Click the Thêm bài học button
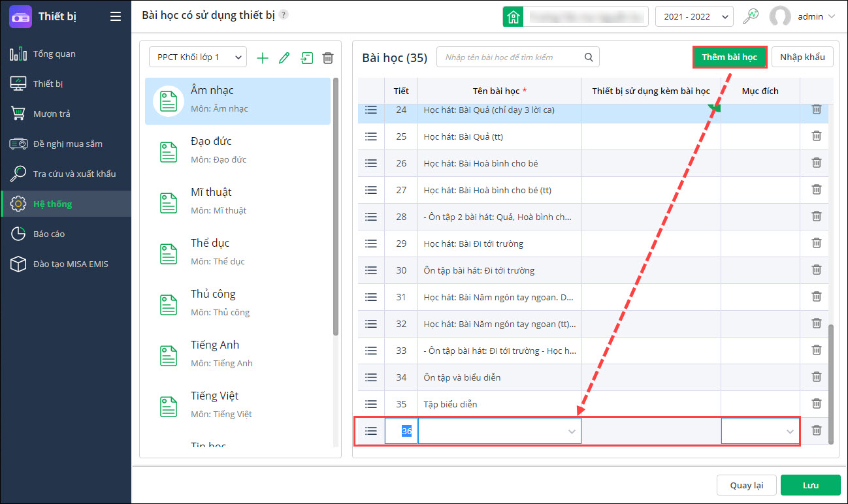This screenshot has width=848, height=504. pyautogui.click(x=729, y=57)
